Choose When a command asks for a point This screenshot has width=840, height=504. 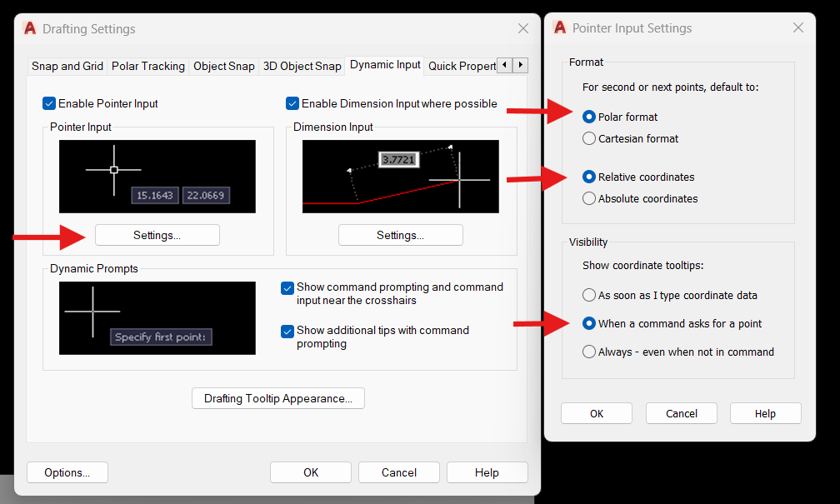(588, 323)
